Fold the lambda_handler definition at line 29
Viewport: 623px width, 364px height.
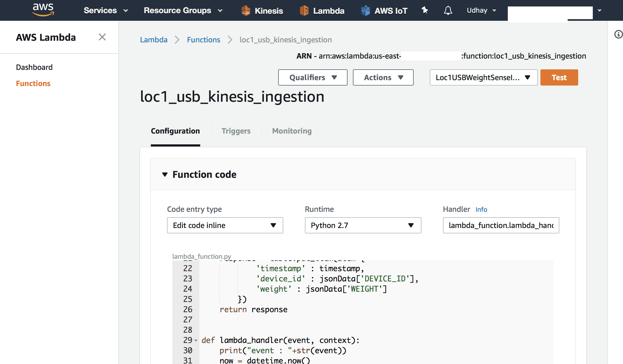click(x=196, y=341)
